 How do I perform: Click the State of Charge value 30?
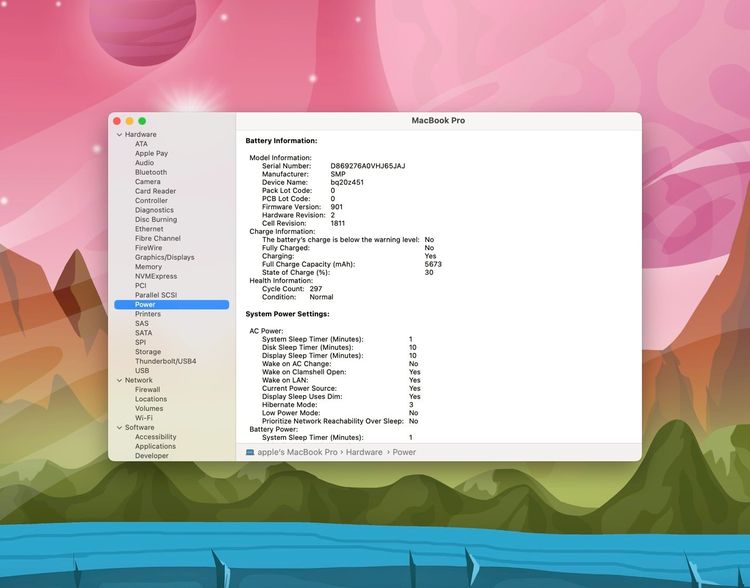coord(429,273)
